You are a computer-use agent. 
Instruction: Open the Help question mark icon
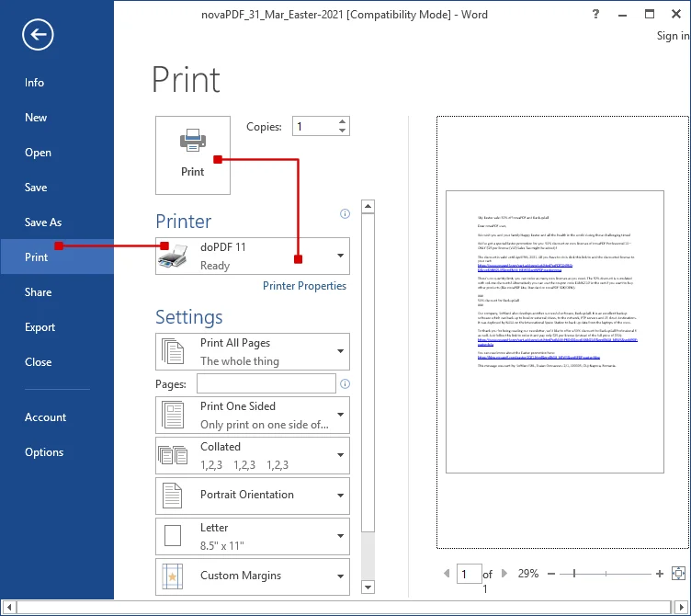pos(595,14)
